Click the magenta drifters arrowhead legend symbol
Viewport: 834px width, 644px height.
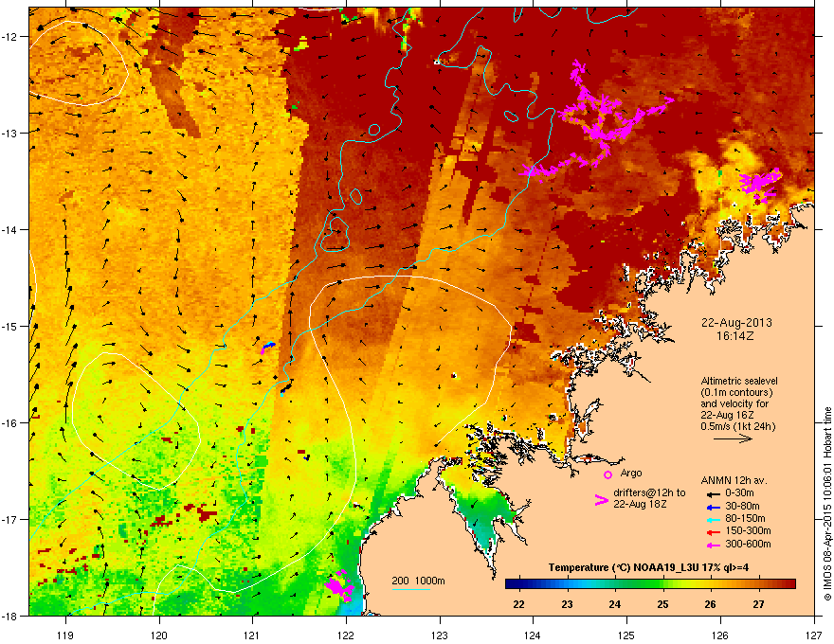click(601, 500)
